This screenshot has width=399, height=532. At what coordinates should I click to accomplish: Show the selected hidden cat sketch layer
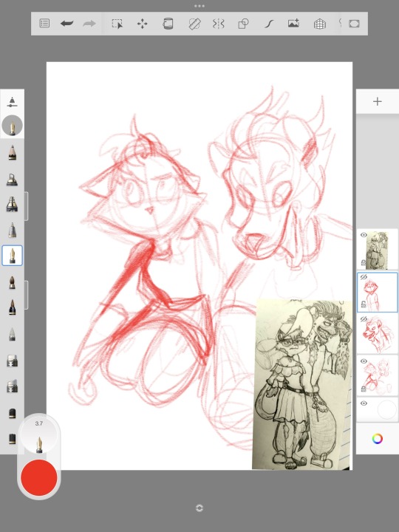pyautogui.click(x=364, y=277)
